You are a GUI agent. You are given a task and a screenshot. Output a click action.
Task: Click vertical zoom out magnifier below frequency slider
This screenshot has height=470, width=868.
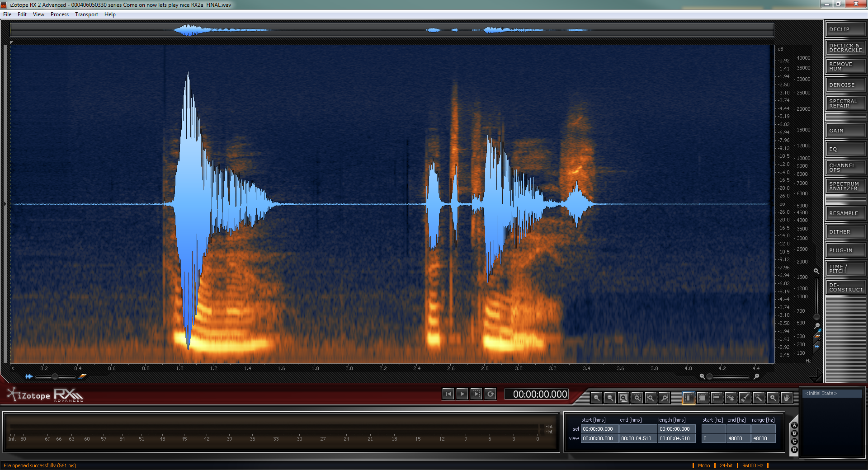coord(817,326)
